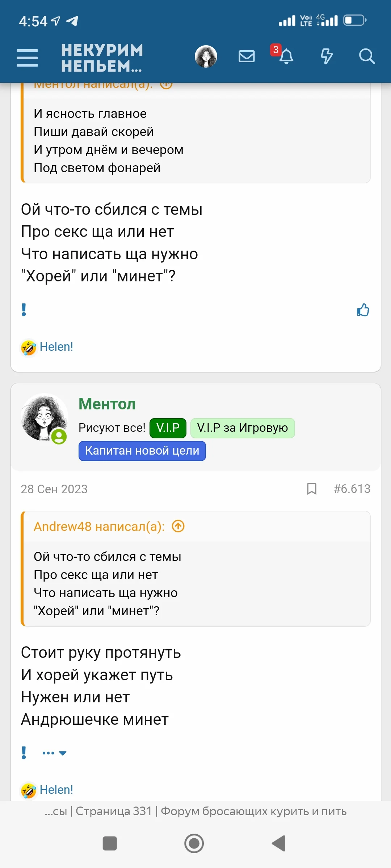Open Ментол's profile link
This screenshot has width=391, height=868.
point(107,404)
